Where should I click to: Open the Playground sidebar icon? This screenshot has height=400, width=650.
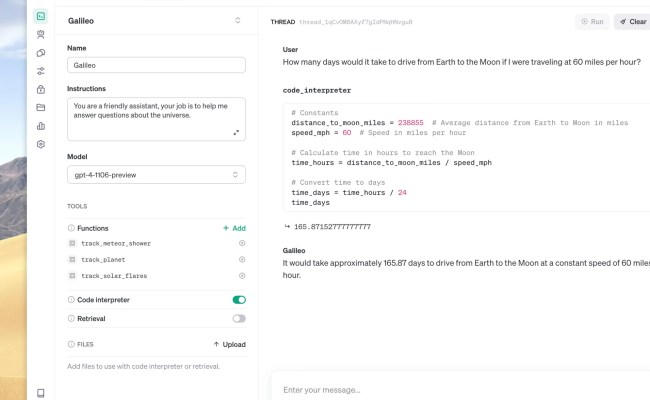coord(41,16)
